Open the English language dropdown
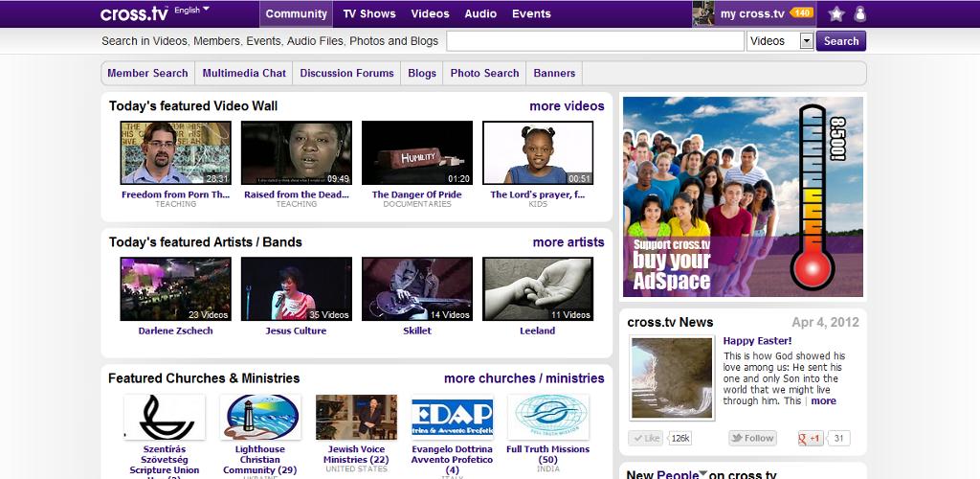The width and height of the screenshot is (980, 479). (x=191, y=10)
